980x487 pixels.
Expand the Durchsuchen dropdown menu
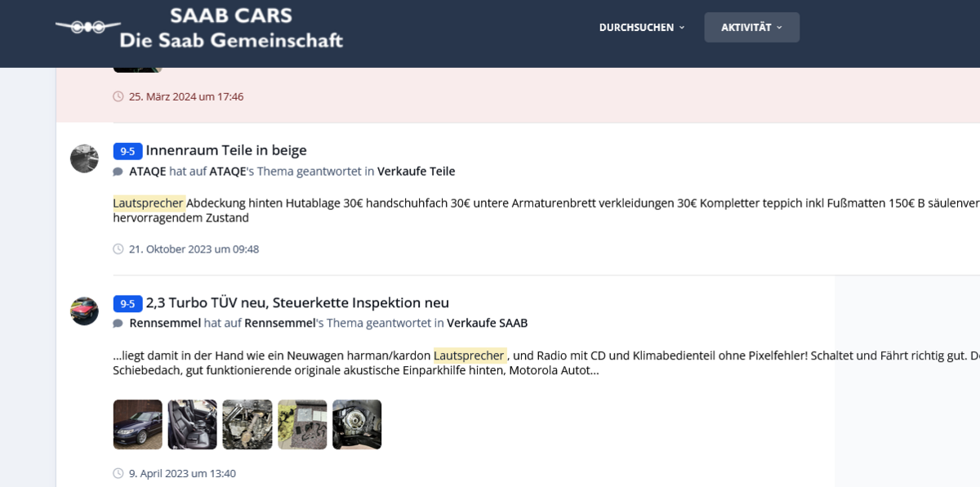click(642, 27)
